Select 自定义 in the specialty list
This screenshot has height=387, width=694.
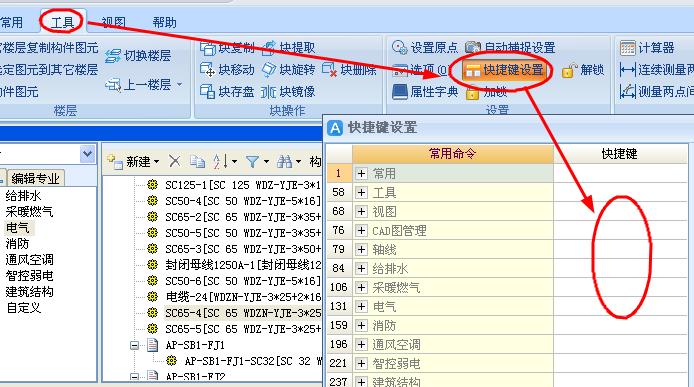pos(23,307)
